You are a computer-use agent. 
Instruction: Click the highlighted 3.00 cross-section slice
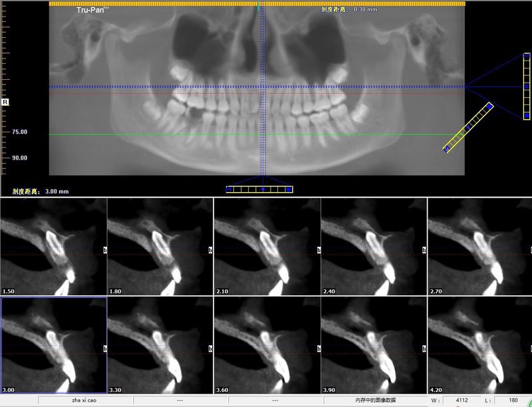click(x=53, y=345)
